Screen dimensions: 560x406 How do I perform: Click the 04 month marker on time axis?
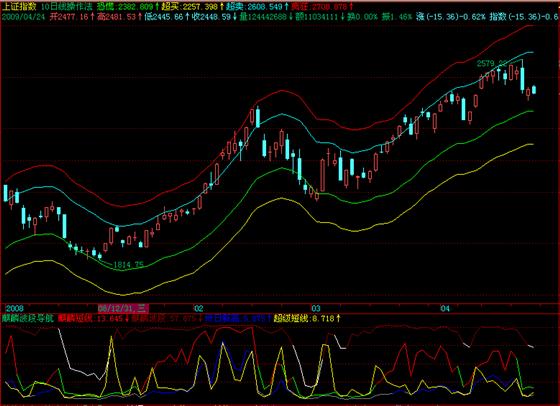point(445,308)
